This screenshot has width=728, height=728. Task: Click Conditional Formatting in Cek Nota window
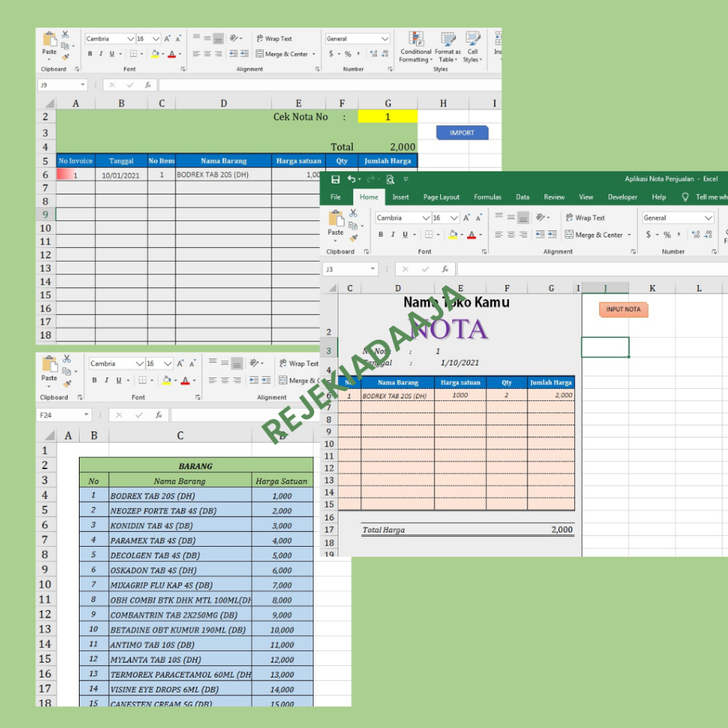(x=415, y=47)
